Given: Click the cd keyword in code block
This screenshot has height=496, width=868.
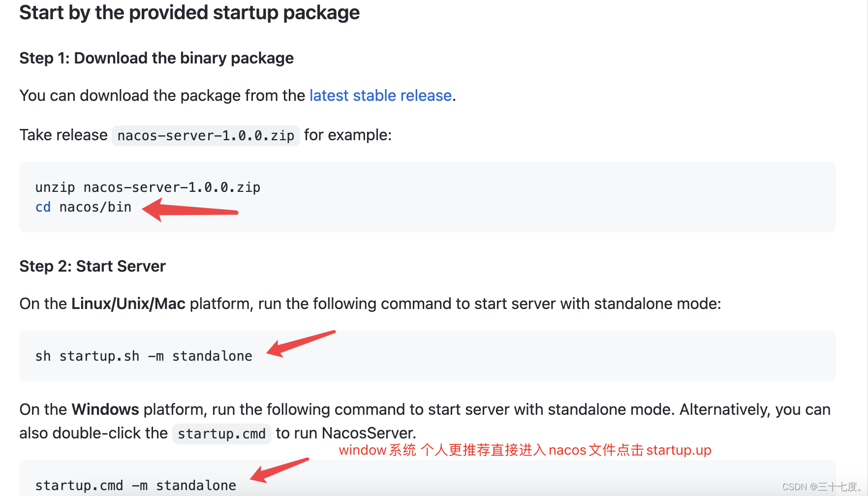Looking at the screenshot, I should coord(43,207).
